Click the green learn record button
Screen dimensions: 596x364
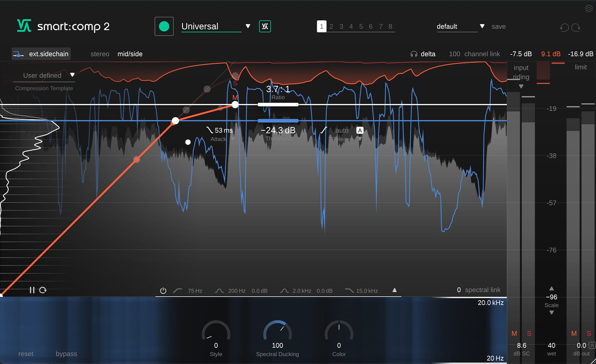coord(164,26)
